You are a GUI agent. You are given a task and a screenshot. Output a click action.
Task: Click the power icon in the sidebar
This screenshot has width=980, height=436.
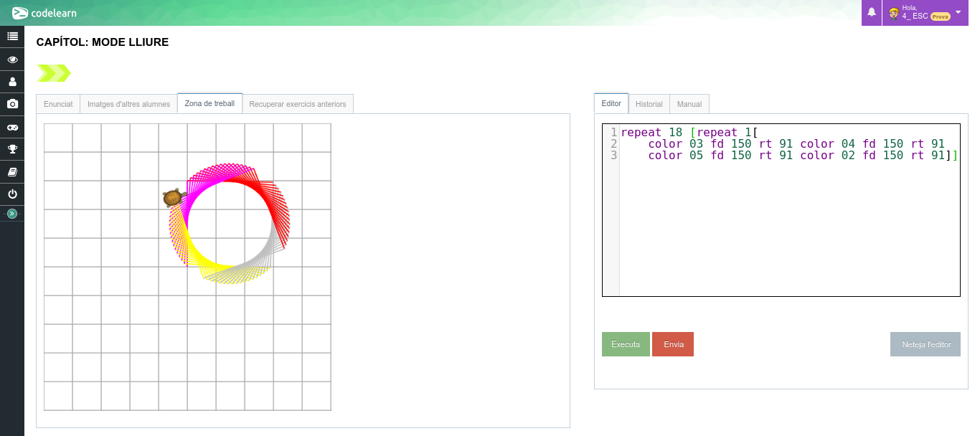pos(12,194)
